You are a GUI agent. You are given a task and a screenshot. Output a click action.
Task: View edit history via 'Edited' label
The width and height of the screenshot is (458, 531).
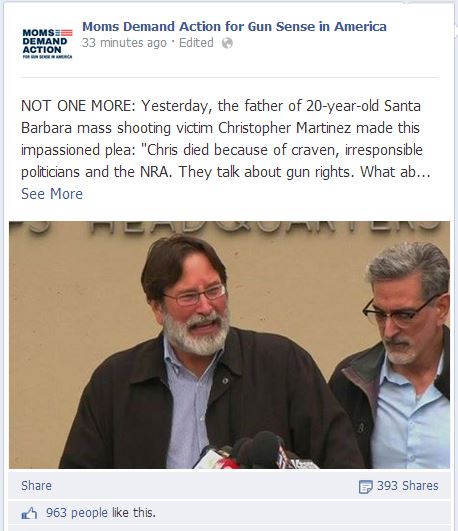pyautogui.click(x=196, y=43)
